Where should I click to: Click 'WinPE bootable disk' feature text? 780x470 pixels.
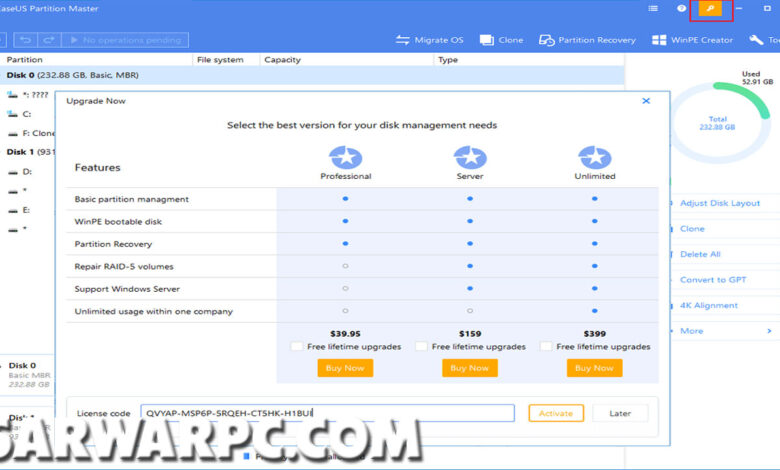click(x=118, y=222)
